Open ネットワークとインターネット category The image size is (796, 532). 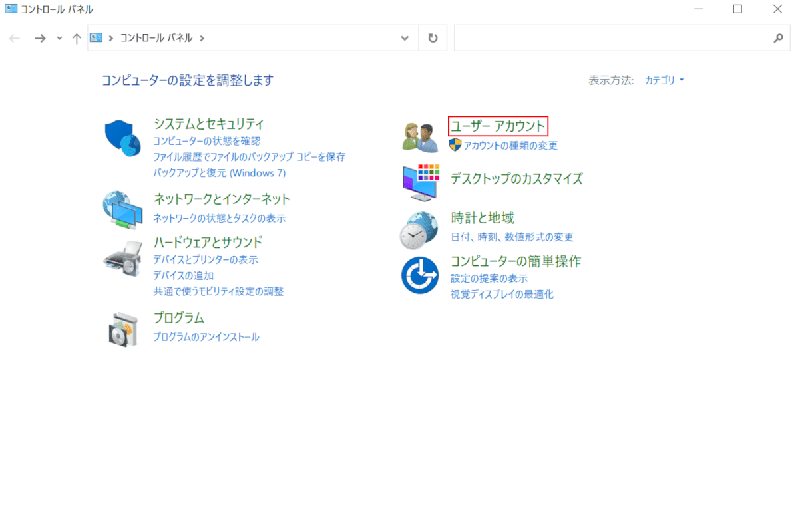(x=222, y=199)
